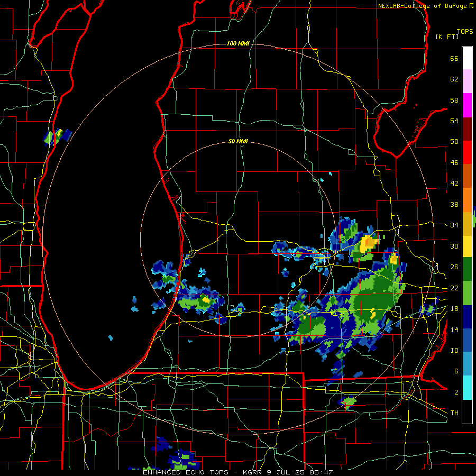Screen dimensions: 476x476
Task: Click the '2' legend label
Action: point(456,392)
